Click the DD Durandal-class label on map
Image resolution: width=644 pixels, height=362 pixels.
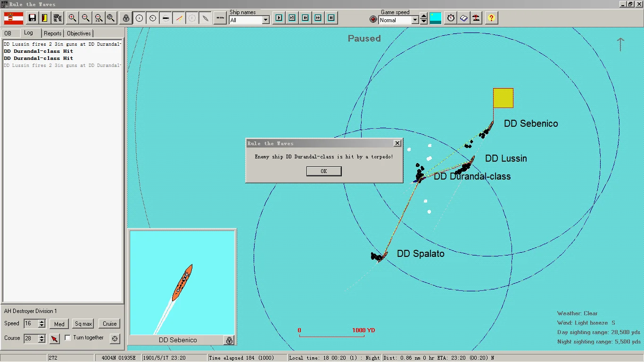(x=472, y=177)
